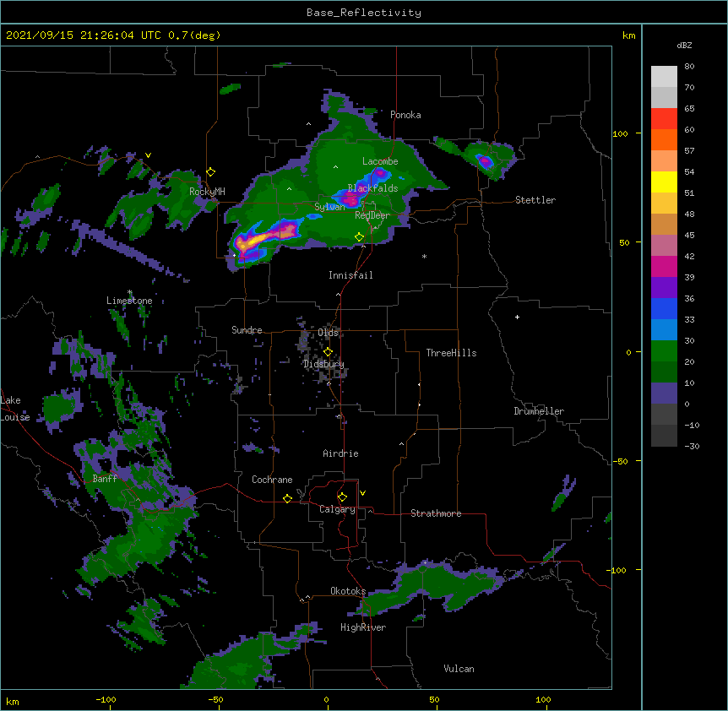Image resolution: width=728 pixels, height=711 pixels.
Task: Click the 0 tick on bottom axis
Action: [x=326, y=699]
